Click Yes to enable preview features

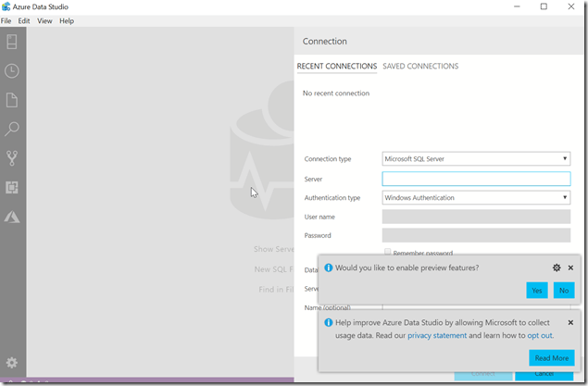pos(537,291)
